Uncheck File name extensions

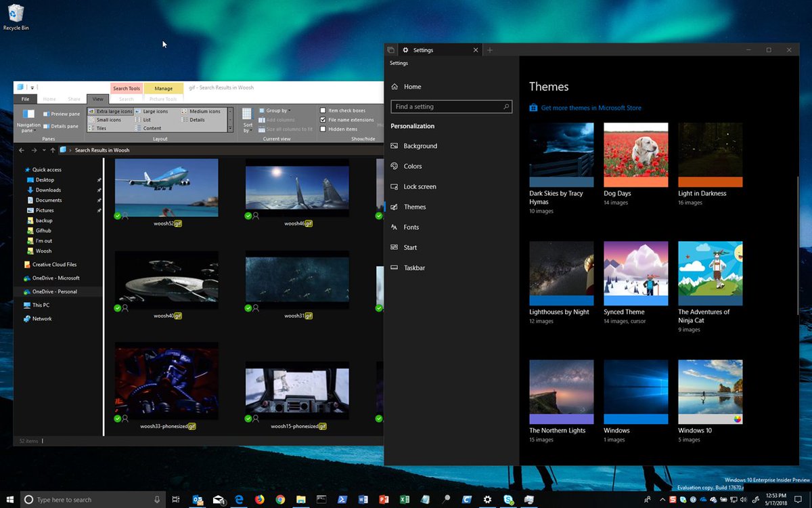pos(323,120)
